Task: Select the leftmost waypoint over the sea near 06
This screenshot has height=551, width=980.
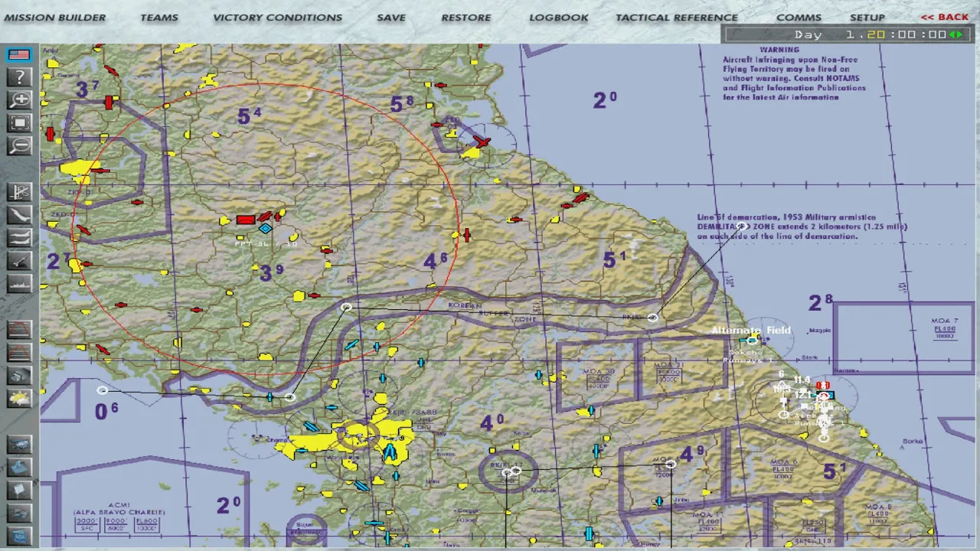Action: (103, 390)
